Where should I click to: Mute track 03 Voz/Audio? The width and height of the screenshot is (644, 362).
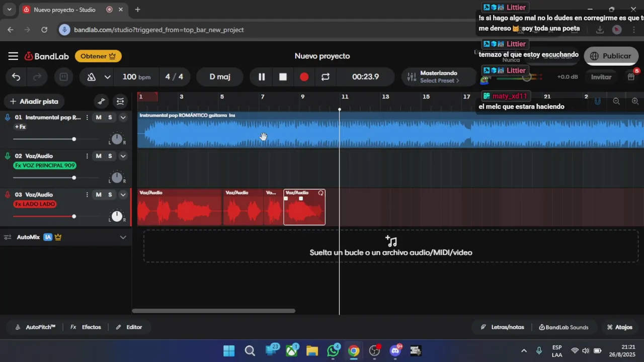coord(99,195)
